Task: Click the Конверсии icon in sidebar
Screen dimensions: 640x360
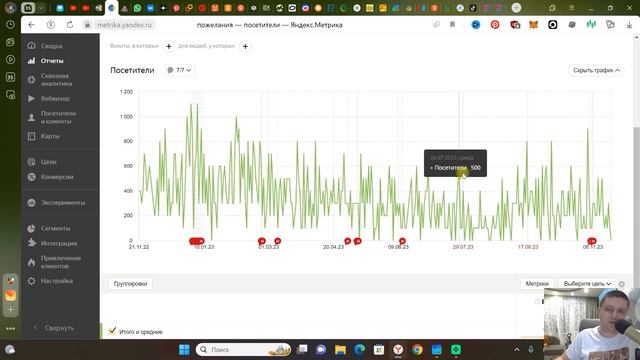Action: pyautogui.click(x=31, y=177)
